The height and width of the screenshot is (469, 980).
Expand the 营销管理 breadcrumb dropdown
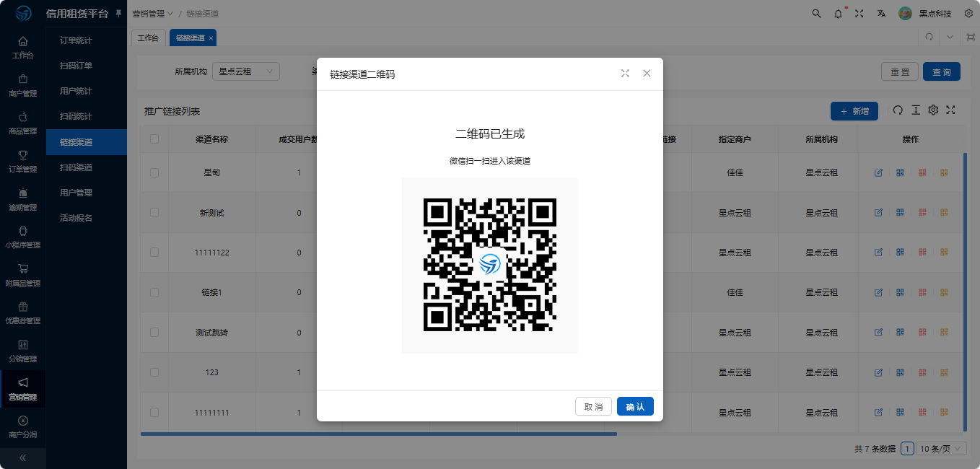tap(153, 14)
